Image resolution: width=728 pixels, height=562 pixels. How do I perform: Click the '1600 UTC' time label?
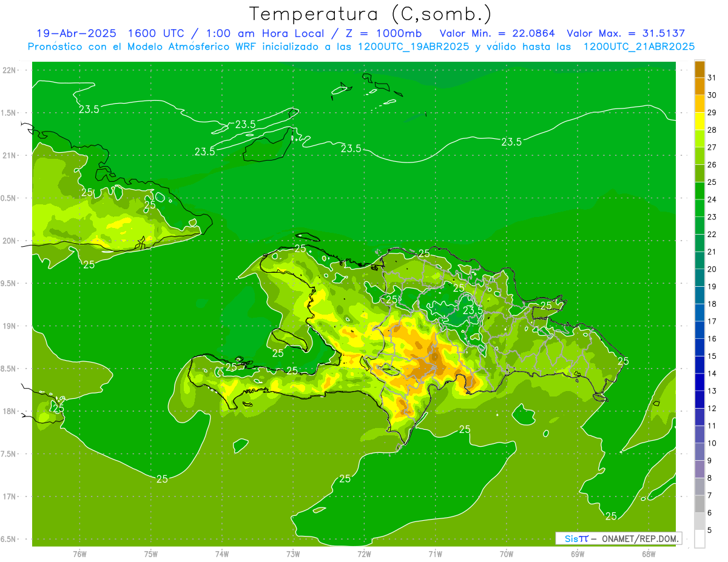[x=157, y=33]
